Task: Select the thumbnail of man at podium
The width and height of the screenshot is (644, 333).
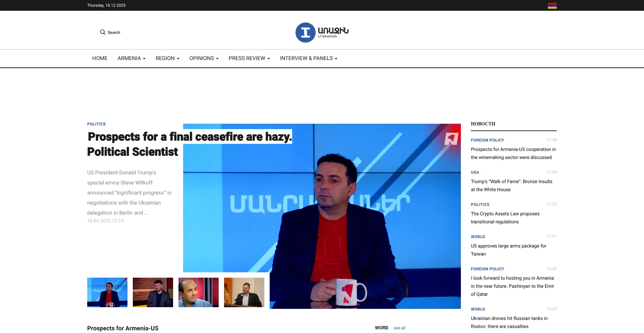Action: coord(244,292)
